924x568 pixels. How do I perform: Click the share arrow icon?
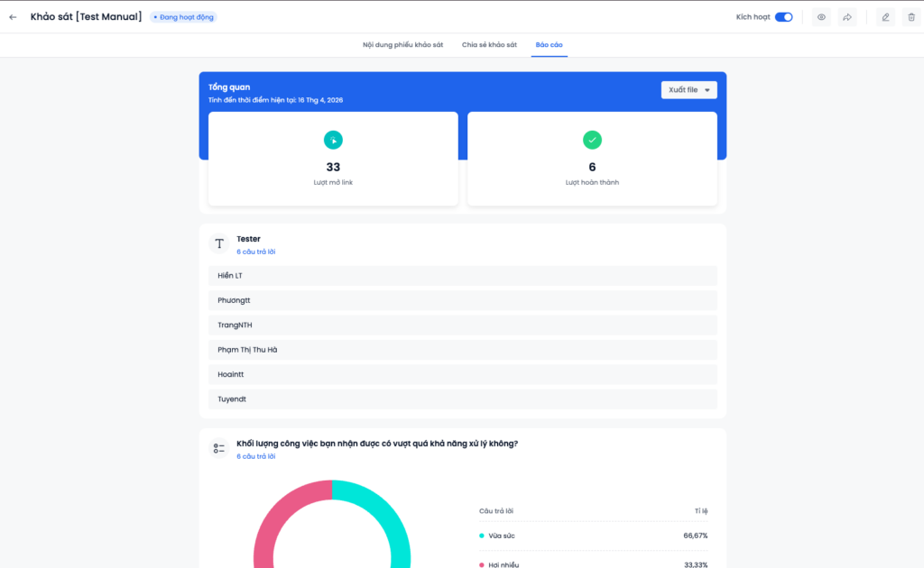click(847, 17)
